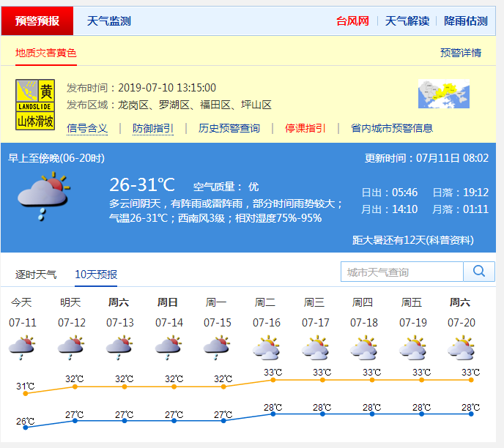Click the 33℃ high-temperature point for 07-16
Image resolution: width=504 pixels, height=448 pixels.
273,379
